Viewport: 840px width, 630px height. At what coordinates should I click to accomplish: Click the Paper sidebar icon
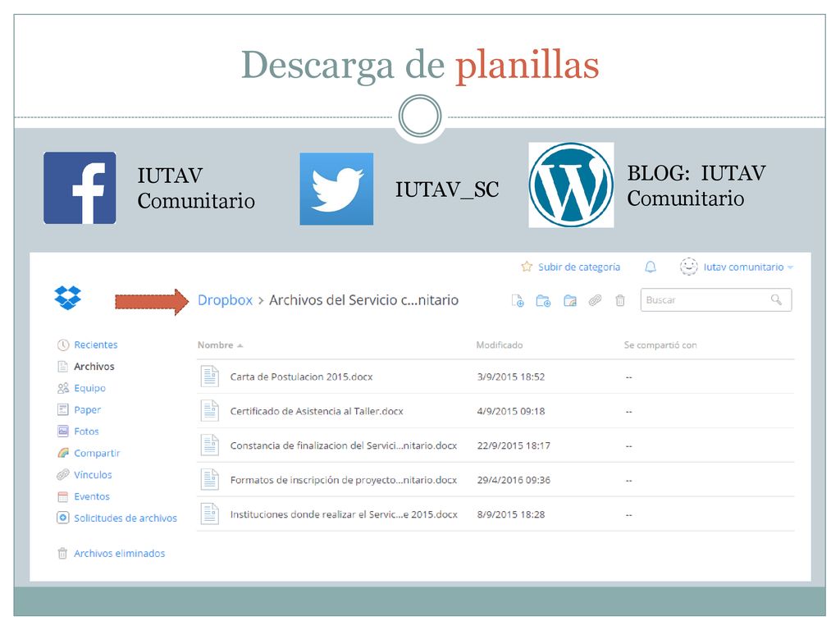tap(63, 410)
